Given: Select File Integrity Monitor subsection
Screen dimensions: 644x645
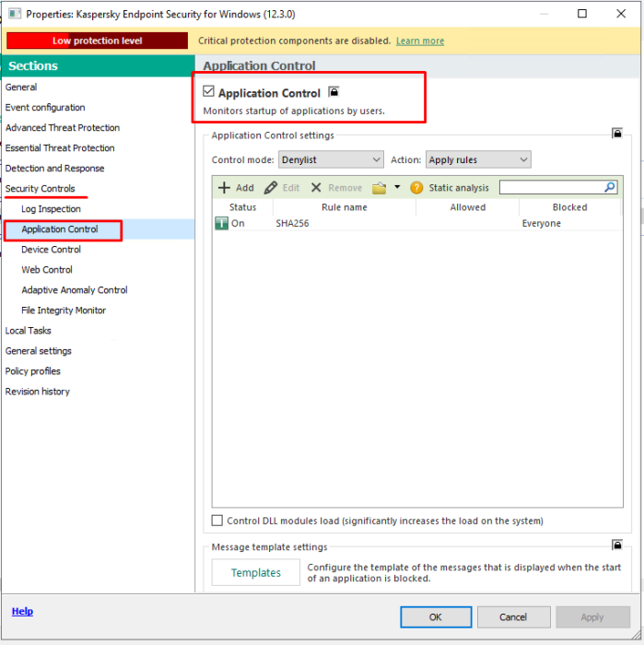Looking at the screenshot, I should pos(64,311).
